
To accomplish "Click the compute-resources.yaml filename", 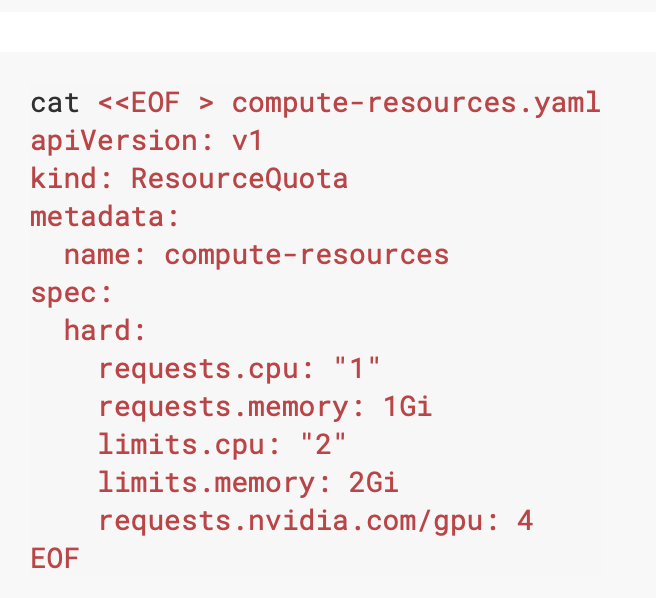I will [x=416, y=104].
